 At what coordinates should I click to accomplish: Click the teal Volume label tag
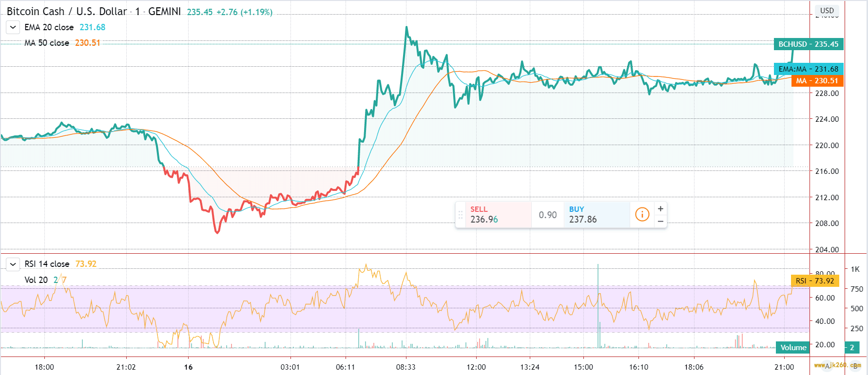point(793,347)
